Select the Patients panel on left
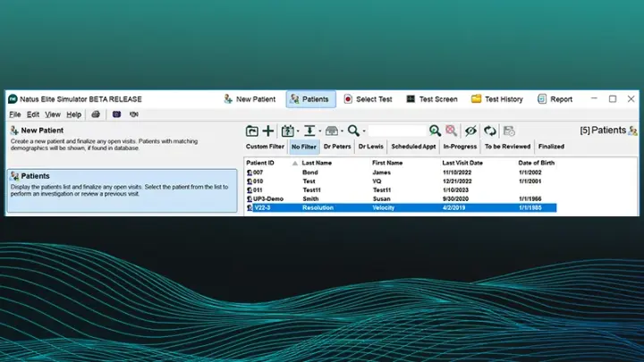The width and height of the screenshot is (644, 362). (122, 190)
